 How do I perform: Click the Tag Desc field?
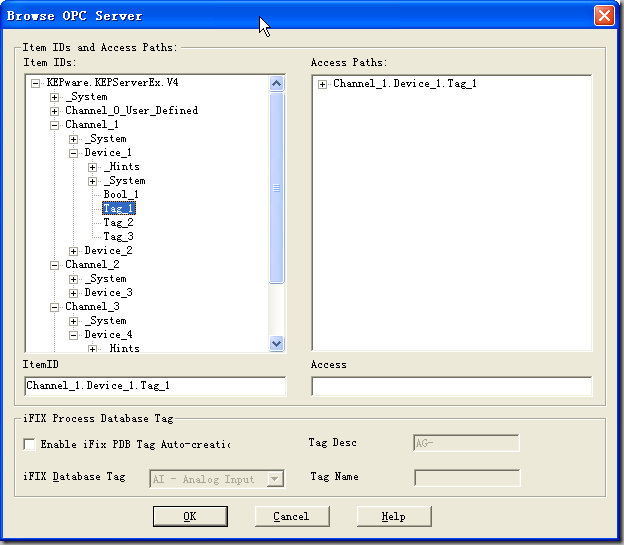(x=466, y=443)
